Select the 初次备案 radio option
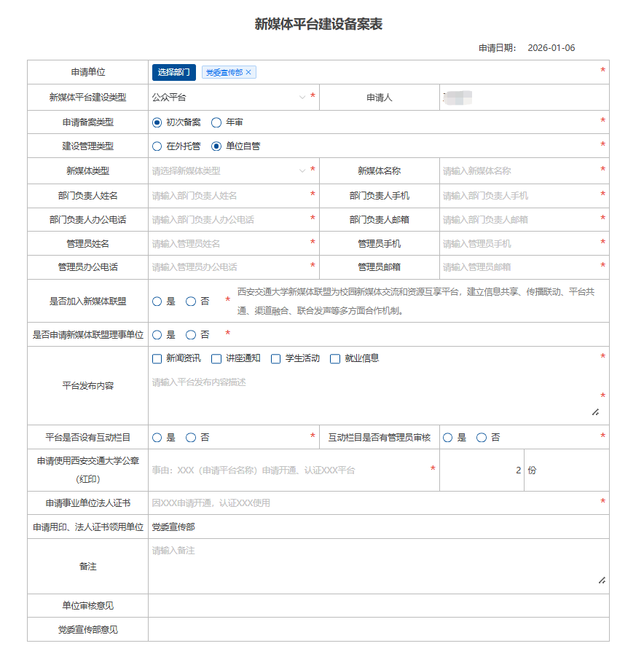The width and height of the screenshot is (644, 654). click(x=157, y=122)
